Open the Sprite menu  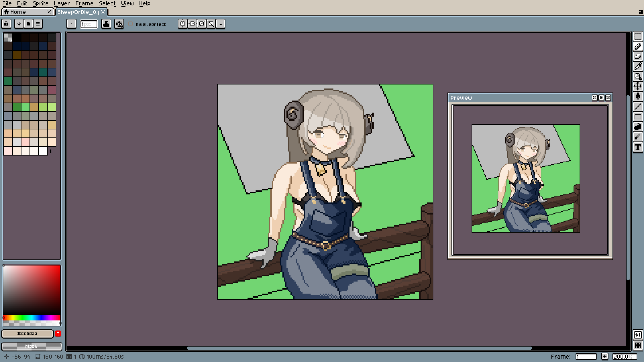[x=40, y=3]
